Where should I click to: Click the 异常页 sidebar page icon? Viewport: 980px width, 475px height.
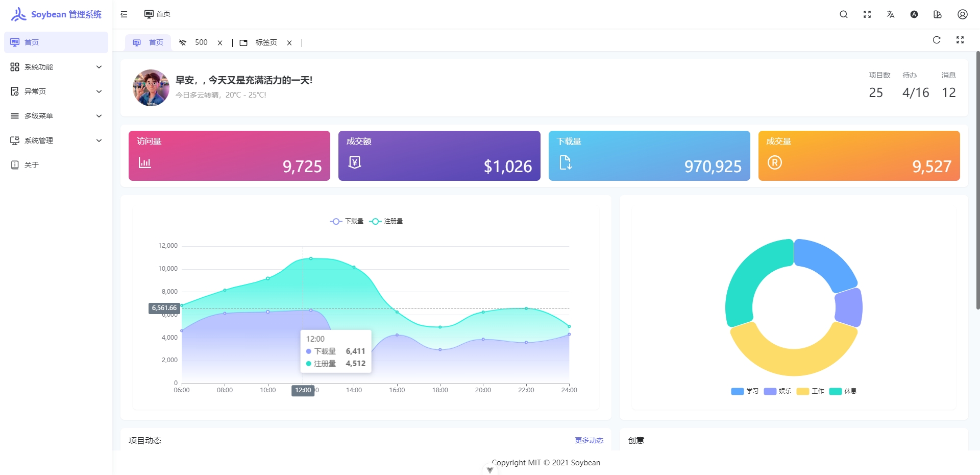tap(15, 91)
